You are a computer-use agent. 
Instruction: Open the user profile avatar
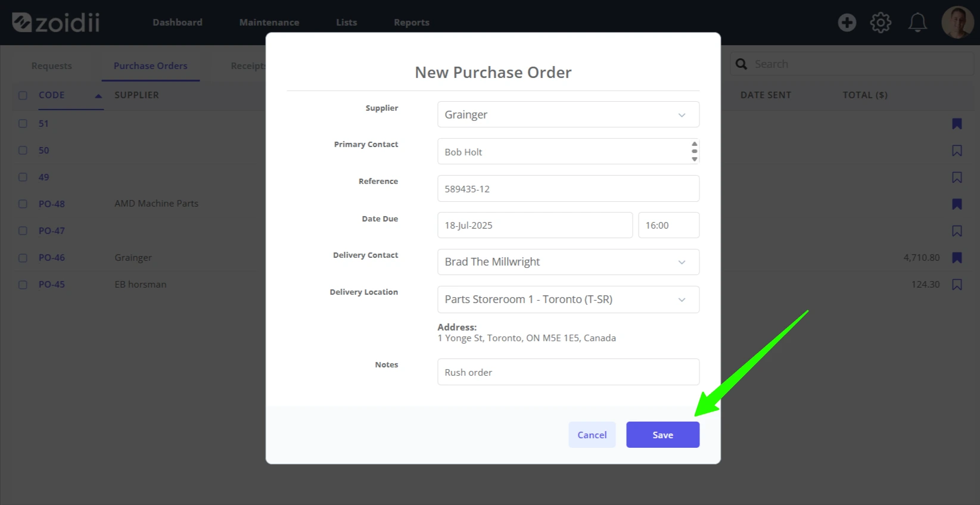pyautogui.click(x=957, y=23)
